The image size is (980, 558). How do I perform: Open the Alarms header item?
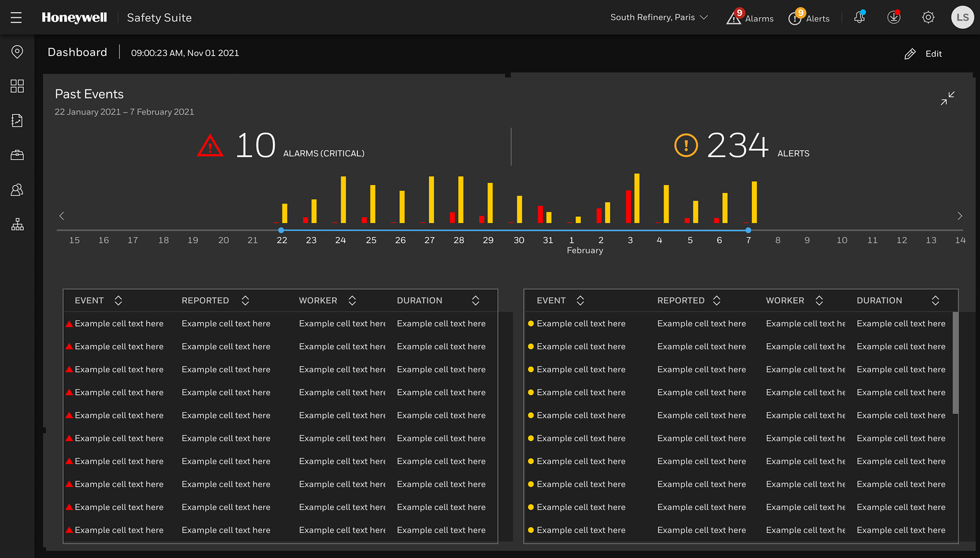750,18
